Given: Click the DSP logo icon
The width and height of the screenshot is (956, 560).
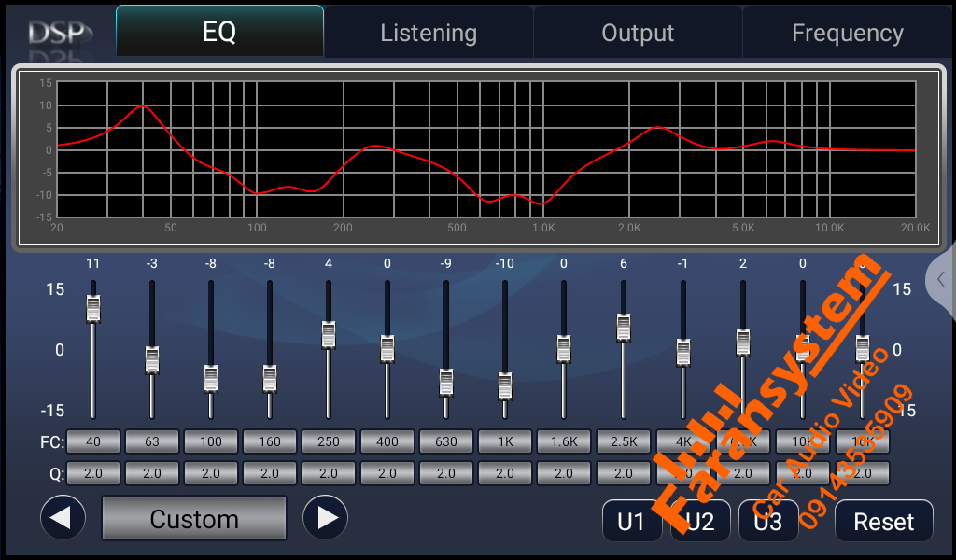Looking at the screenshot, I should (x=59, y=33).
